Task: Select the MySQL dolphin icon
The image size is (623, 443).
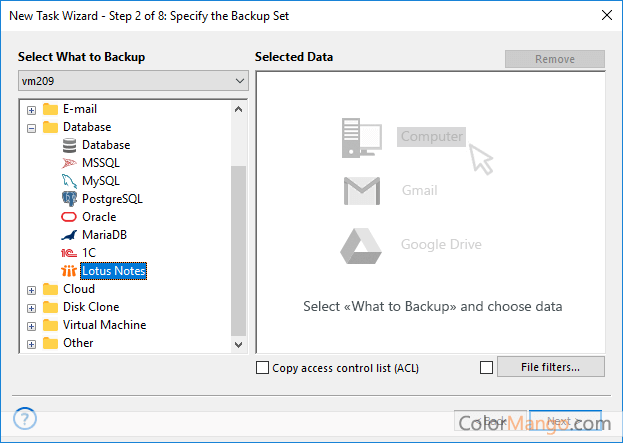Action: pyautogui.click(x=69, y=181)
